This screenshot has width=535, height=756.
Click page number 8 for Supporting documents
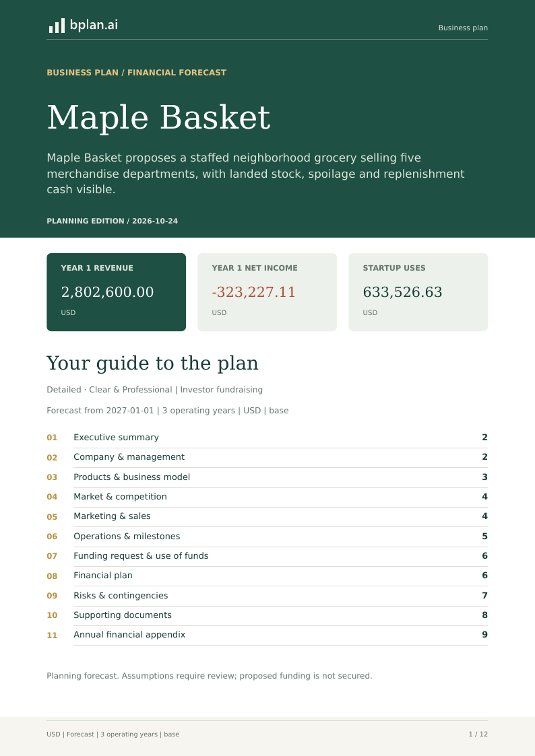click(485, 615)
